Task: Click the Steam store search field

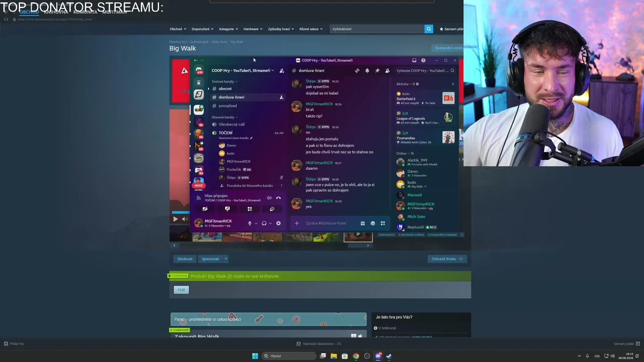Action: [377, 29]
